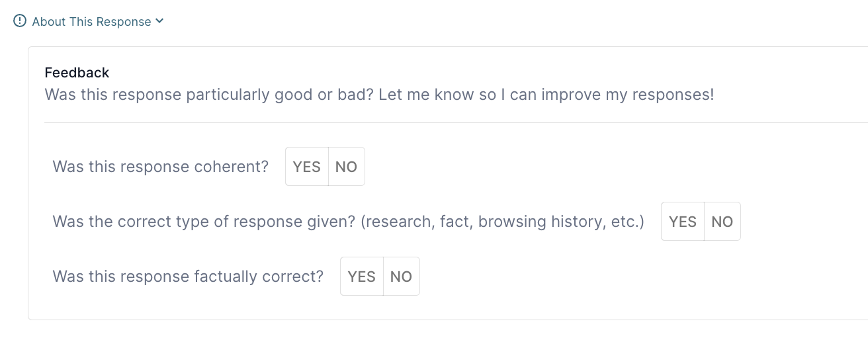Viewport: 868px width, 348px height.
Task: Select YES for factually correct
Action: point(361,277)
